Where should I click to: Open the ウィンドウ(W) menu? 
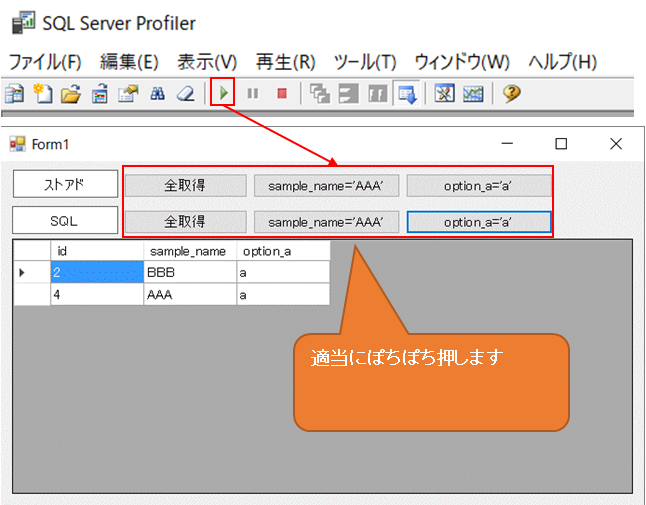(462, 62)
